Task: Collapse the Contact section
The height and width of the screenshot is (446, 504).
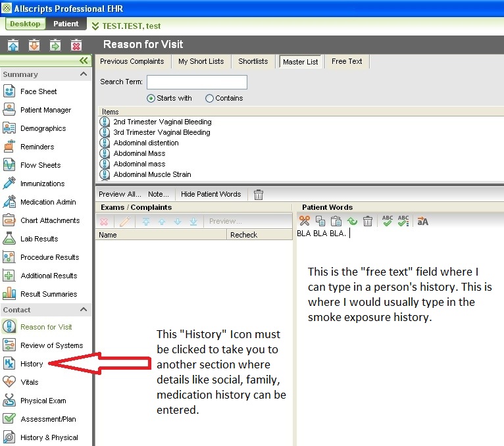Action: 84,310
